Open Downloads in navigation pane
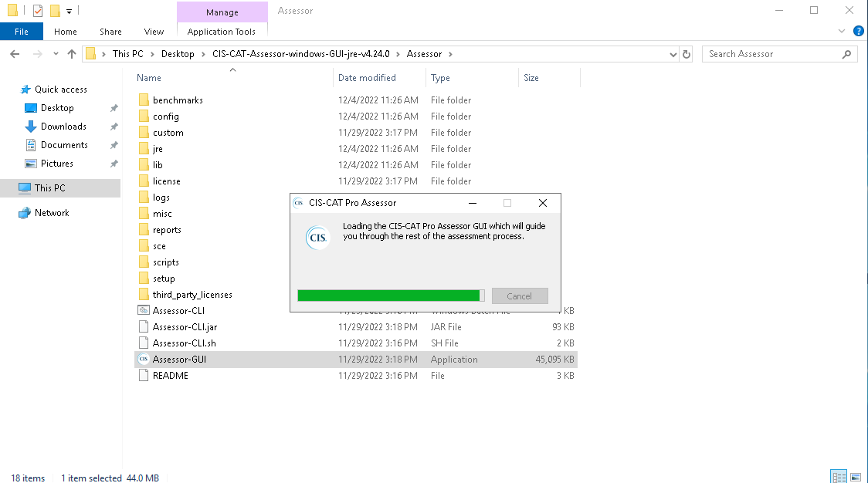 [x=63, y=126]
